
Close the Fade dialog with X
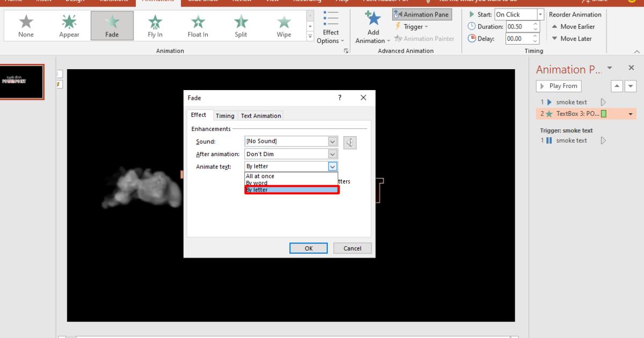coord(363,98)
